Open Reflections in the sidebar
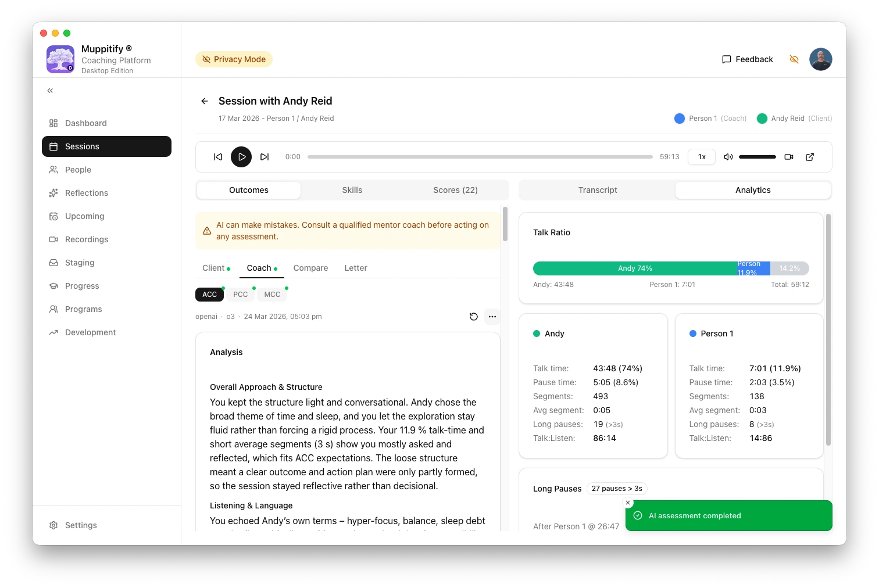The image size is (879, 588). coord(87,193)
